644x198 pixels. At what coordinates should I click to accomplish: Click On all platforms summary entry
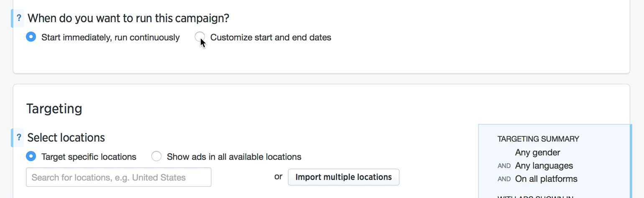[x=546, y=179]
